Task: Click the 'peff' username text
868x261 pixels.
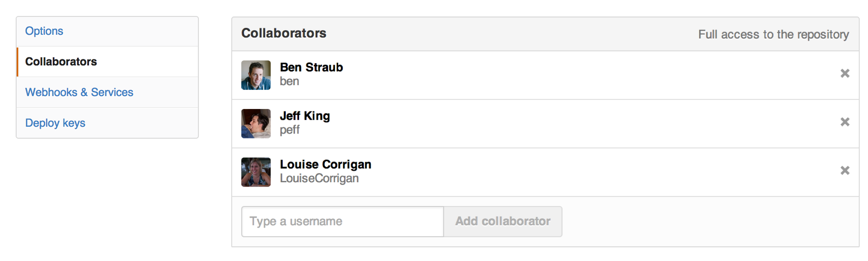Action: click(290, 130)
